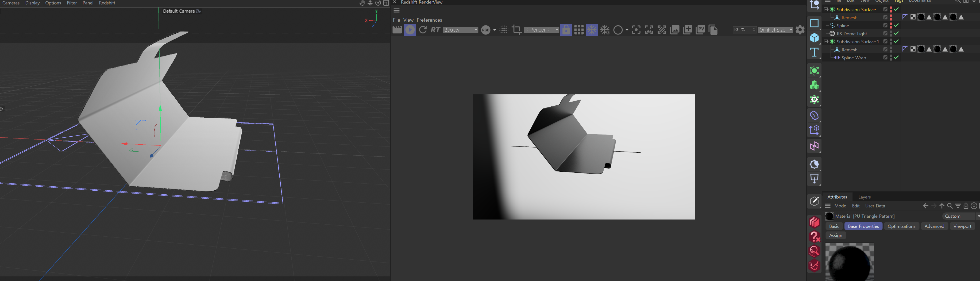Click the Assign button
980x281 pixels.
coord(835,236)
